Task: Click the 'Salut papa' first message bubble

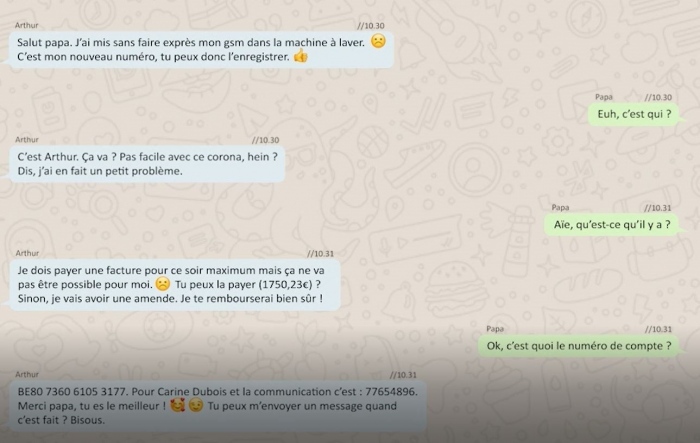Action: pos(201,50)
